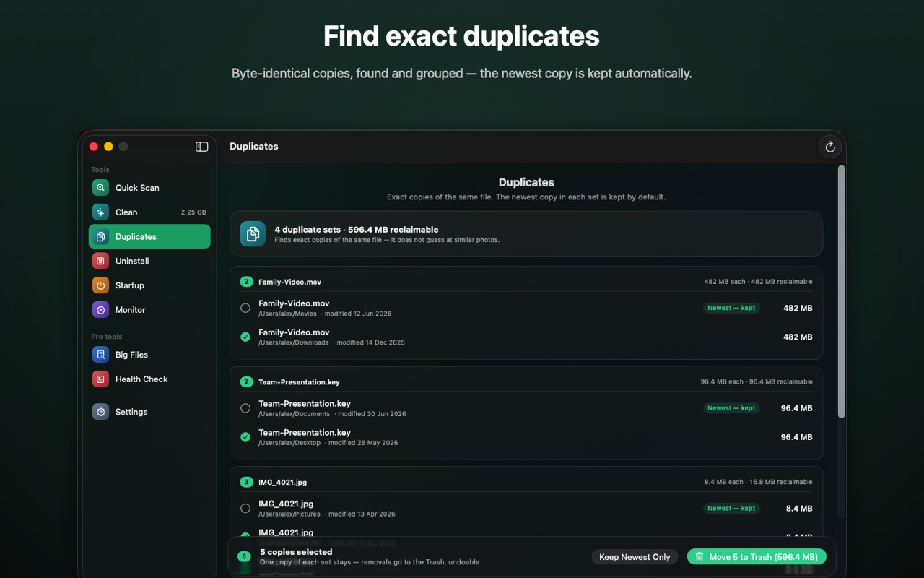Click the green 5 selected-count badge
The image size is (924, 578).
tap(244, 557)
